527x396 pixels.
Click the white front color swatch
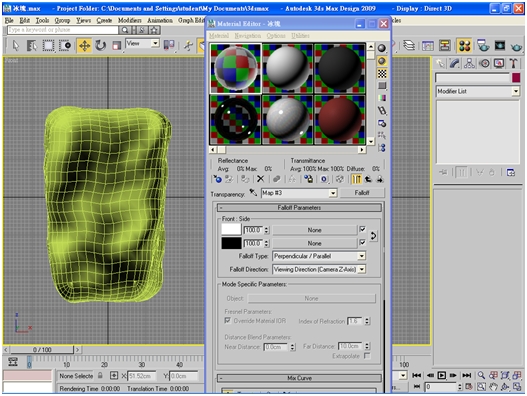tap(231, 230)
